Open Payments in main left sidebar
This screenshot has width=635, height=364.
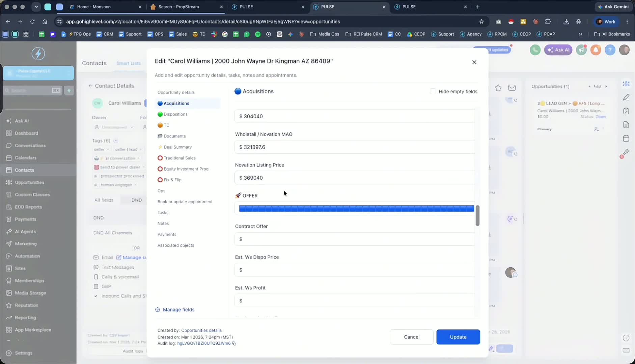point(25,219)
